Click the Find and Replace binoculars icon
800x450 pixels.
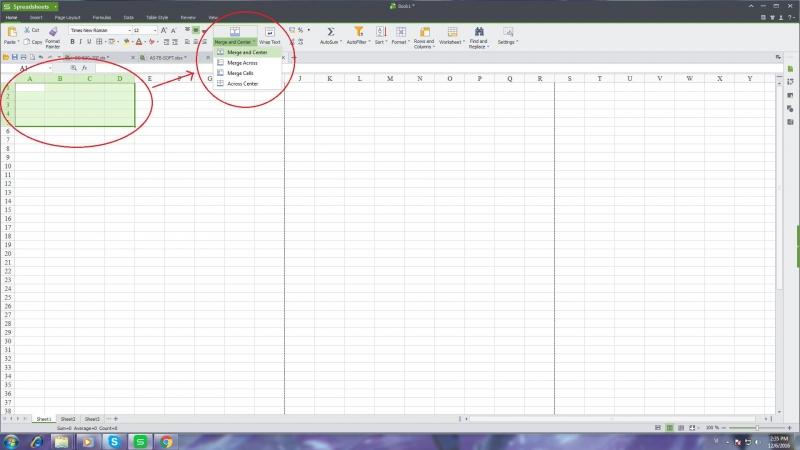click(478, 31)
